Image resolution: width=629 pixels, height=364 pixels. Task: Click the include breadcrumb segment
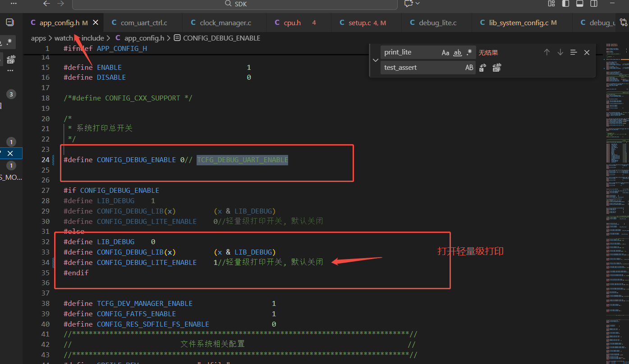93,38
